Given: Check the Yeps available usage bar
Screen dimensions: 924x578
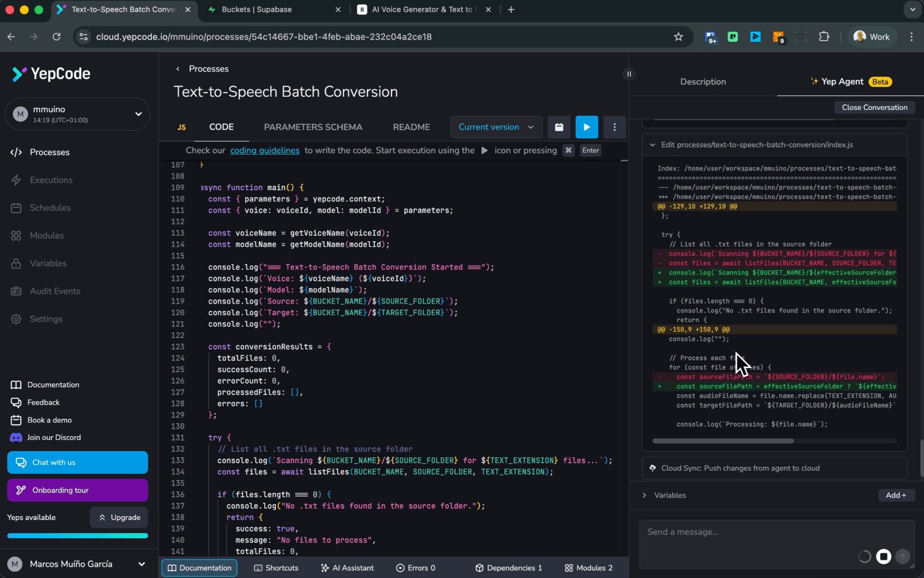Looking at the screenshot, I should [77, 536].
